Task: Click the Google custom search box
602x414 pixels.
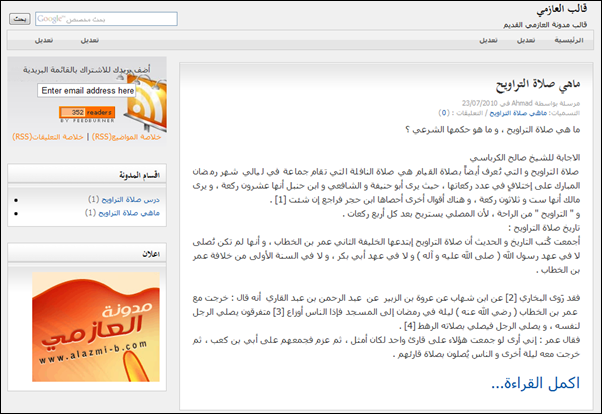Action: pos(106,19)
